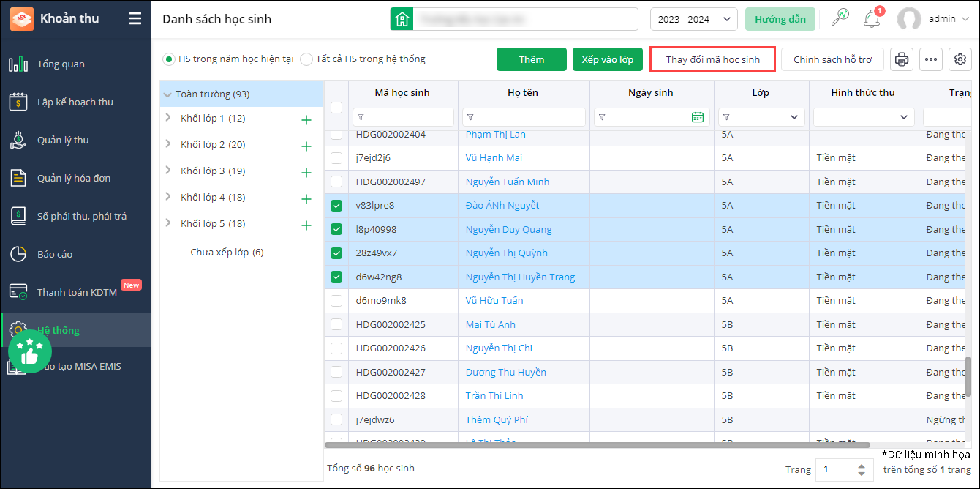Check the box for Vũ Hữu Tuấn row

pos(336,301)
